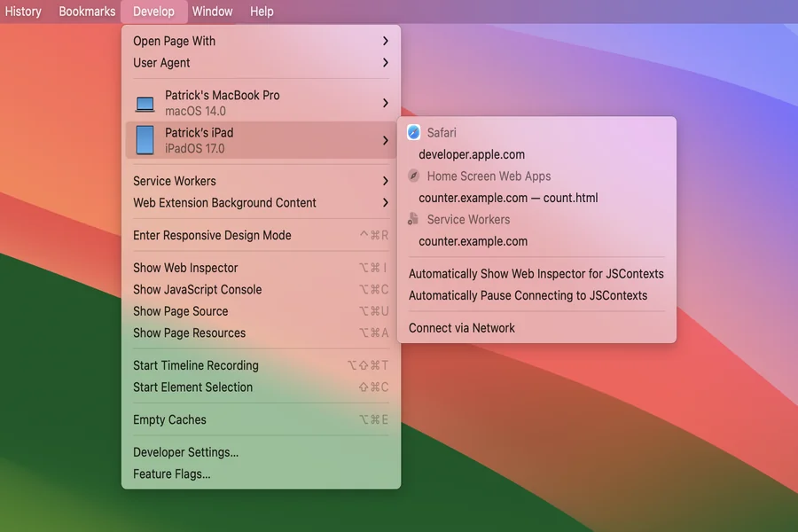Open the Develop menu
Screen dimensions: 798x532
click(x=153, y=11)
